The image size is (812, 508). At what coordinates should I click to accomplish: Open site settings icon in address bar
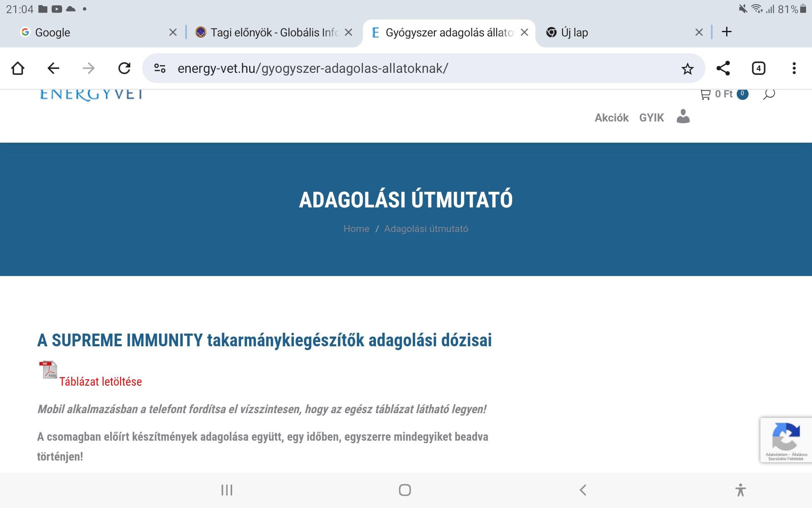[x=160, y=68]
